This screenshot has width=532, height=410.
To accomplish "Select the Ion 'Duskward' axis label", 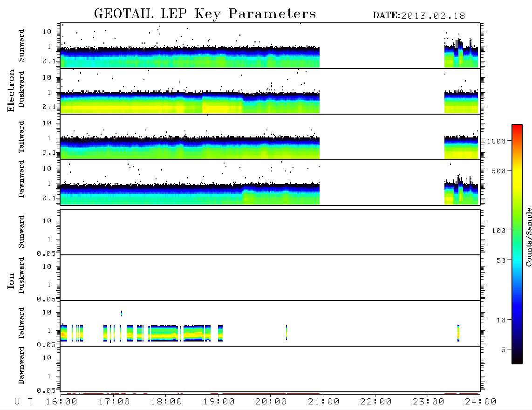I will (x=21, y=275).
